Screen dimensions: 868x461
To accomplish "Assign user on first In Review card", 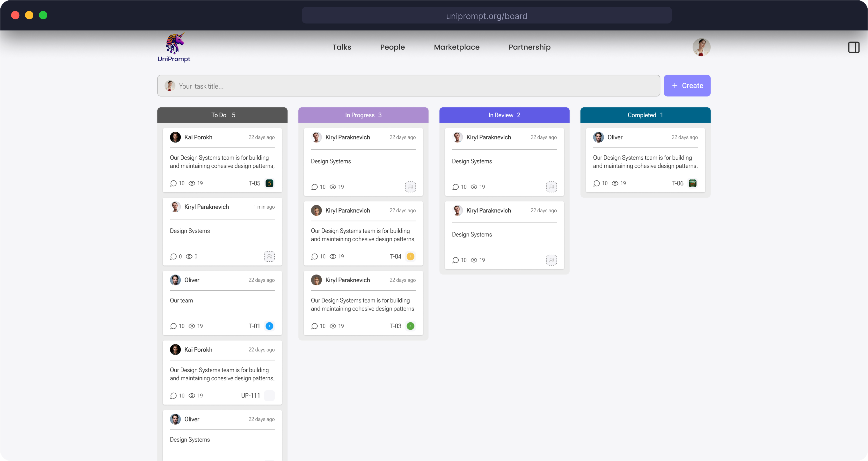I will 551,187.
